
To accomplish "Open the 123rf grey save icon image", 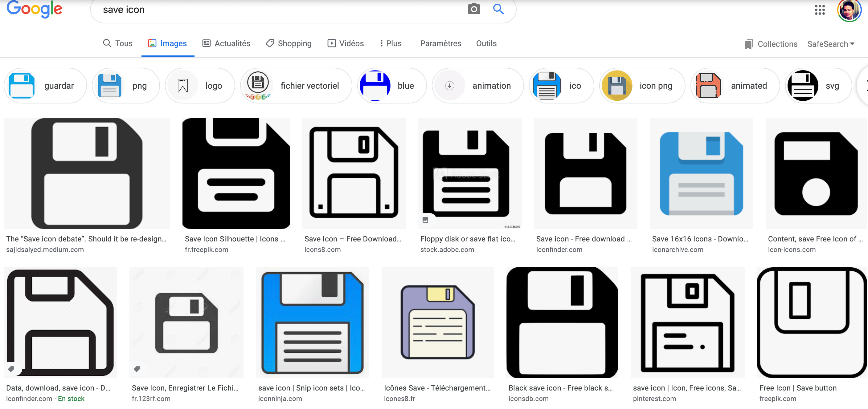I will [x=186, y=322].
